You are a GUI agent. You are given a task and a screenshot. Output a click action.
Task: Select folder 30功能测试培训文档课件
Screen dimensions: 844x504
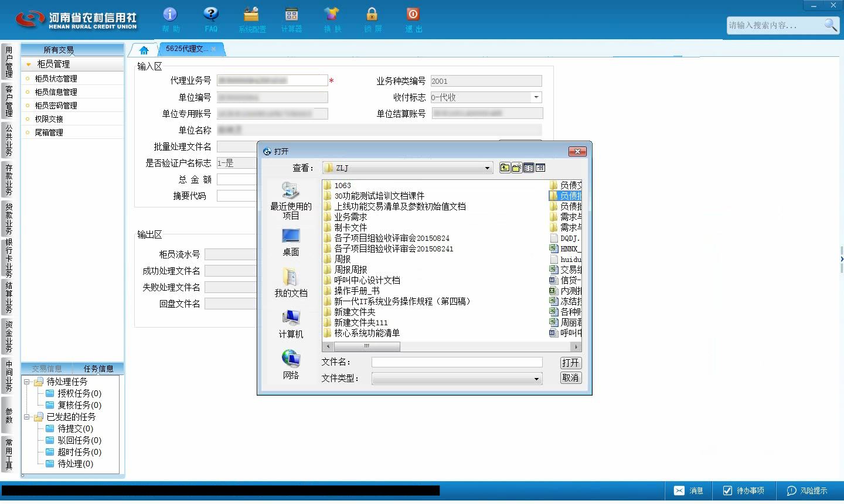click(374, 196)
